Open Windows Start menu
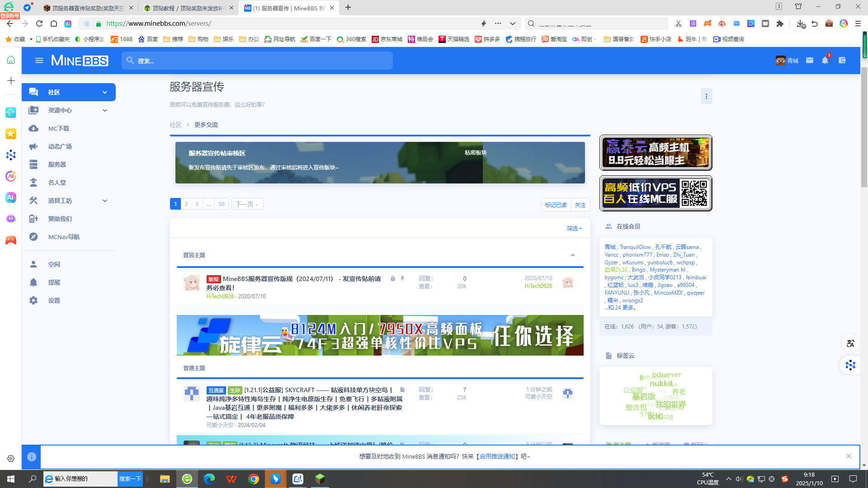This screenshot has width=868, height=488. point(11,479)
